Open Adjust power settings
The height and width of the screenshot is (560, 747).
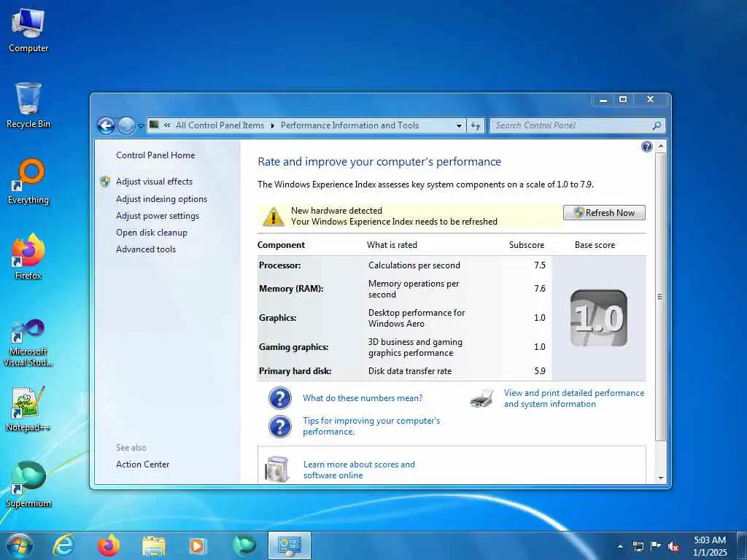[158, 216]
